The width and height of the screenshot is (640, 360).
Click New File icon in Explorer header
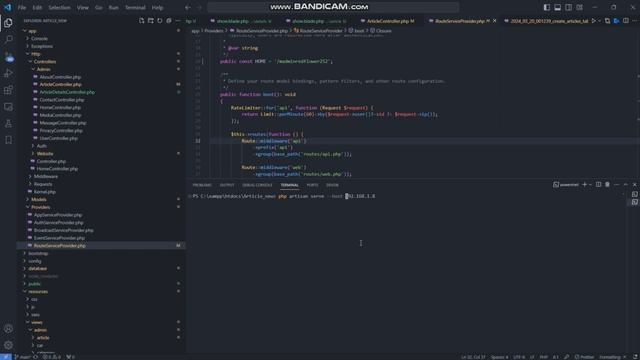(142, 20)
